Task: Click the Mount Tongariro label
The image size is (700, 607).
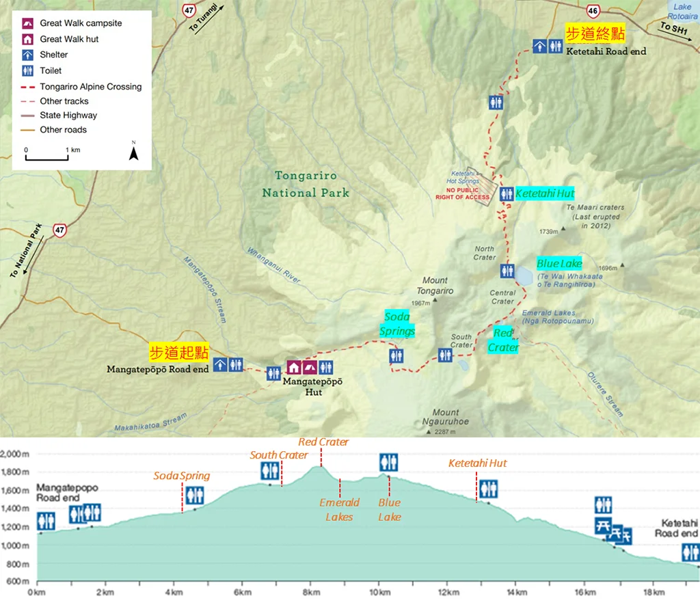Action: (x=435, y=286)
